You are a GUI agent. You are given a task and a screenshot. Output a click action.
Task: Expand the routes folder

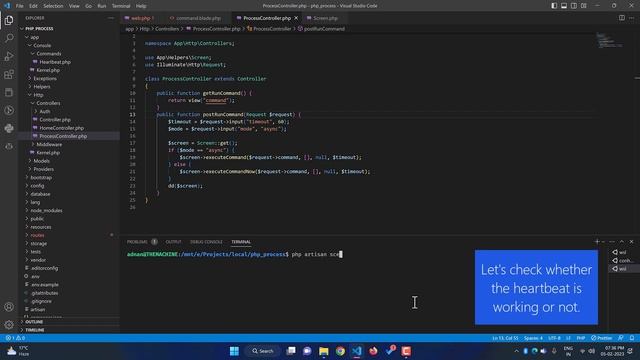coord(37,235)
